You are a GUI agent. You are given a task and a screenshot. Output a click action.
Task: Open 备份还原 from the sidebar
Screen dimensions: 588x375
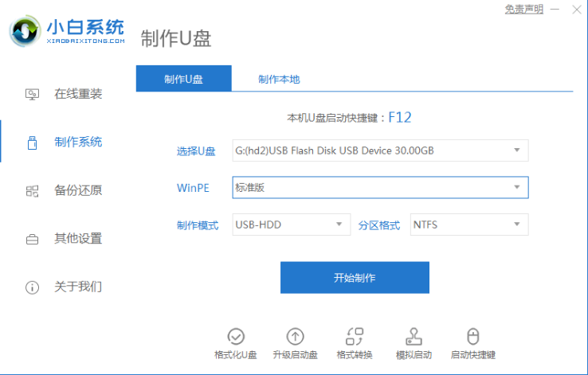point(78,190)
